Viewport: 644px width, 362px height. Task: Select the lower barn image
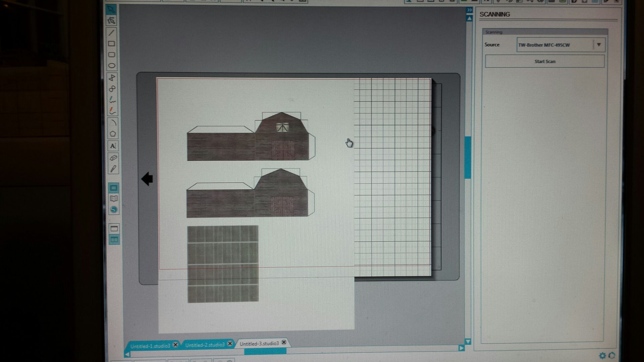point(251,193)
